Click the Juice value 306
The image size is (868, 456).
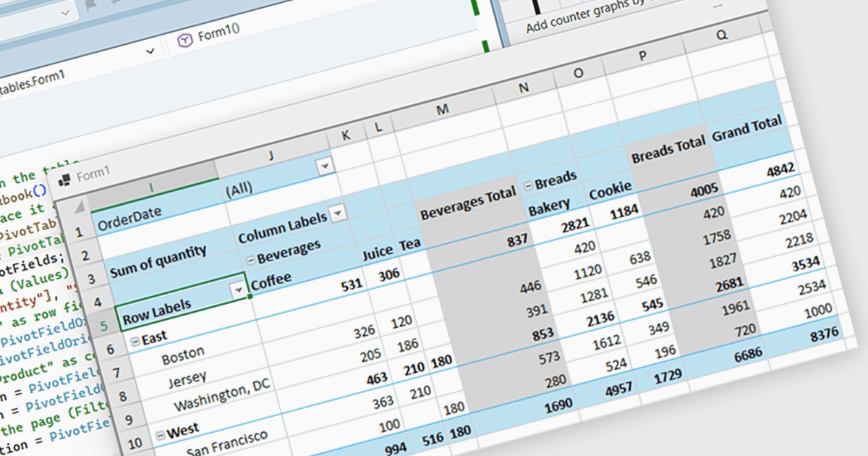(x=388, y=274)
